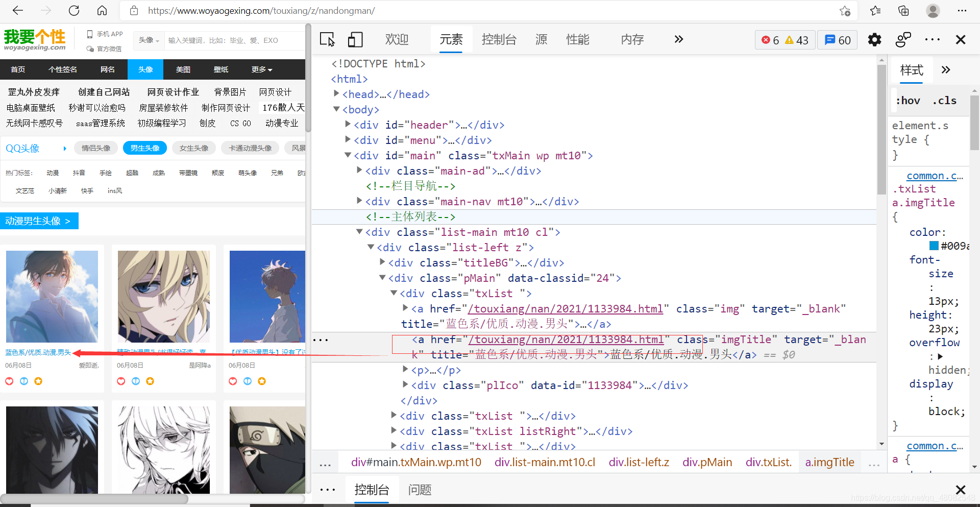
Task: Open the 动漫男生头像 heading link
Action: tap(39, 221)
